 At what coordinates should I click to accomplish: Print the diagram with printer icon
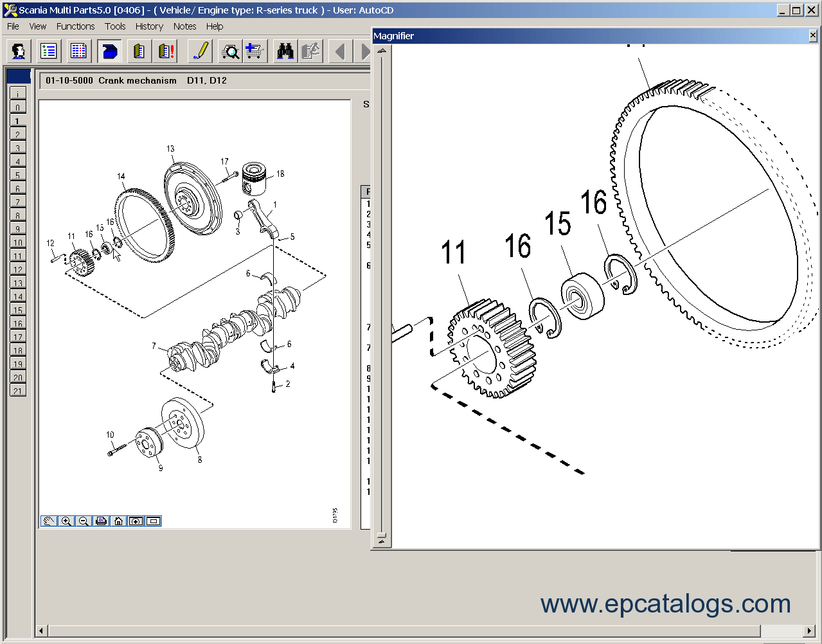pyautogui.click(x=101, y=521)
